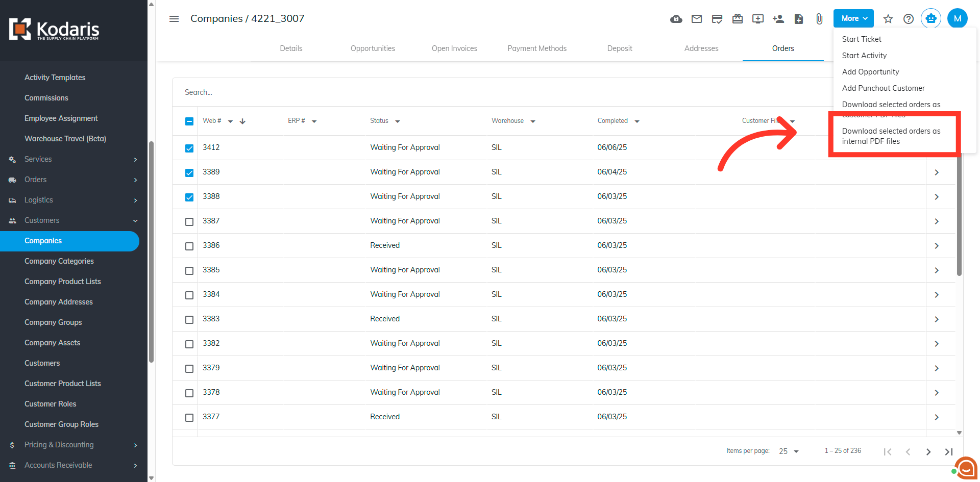980x482 pixels.
Task: Click the add person icon
Action: click(778, 19)
